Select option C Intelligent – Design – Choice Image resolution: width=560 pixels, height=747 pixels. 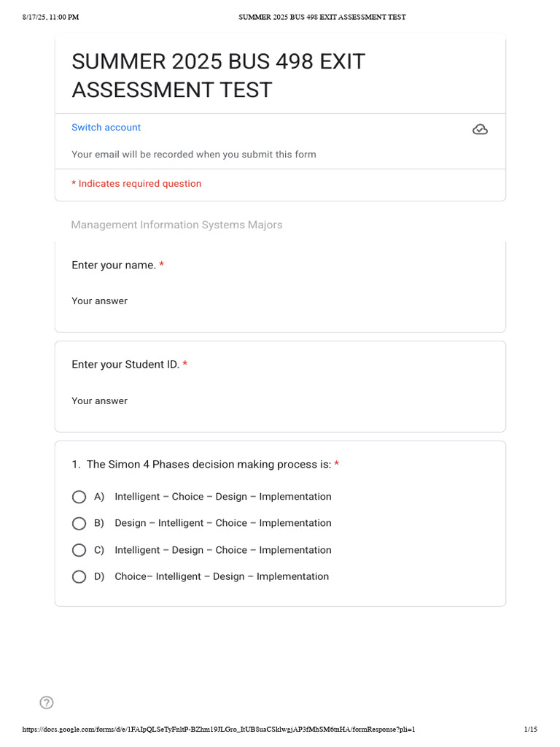point(79,550)
